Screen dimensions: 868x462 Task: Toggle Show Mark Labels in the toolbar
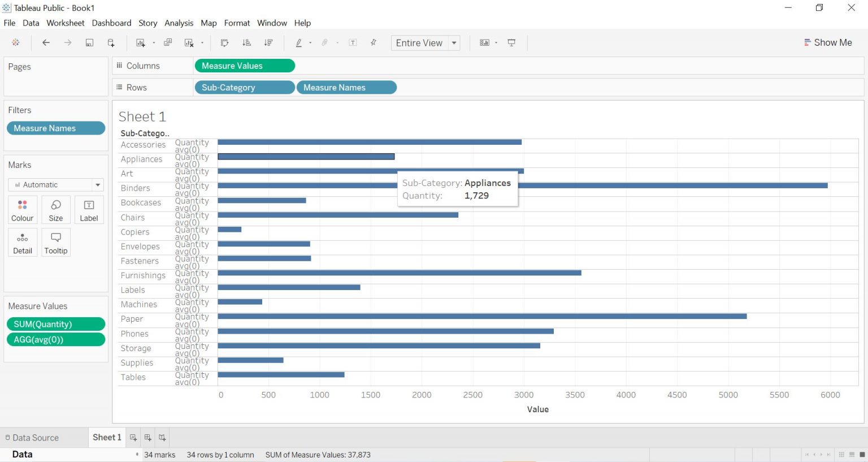(352, 42)
